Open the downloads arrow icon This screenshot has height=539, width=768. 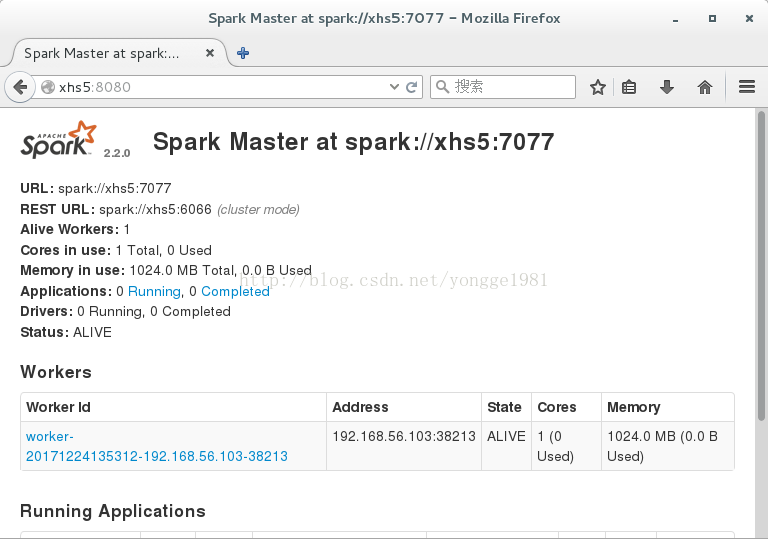tap(667, 87)
